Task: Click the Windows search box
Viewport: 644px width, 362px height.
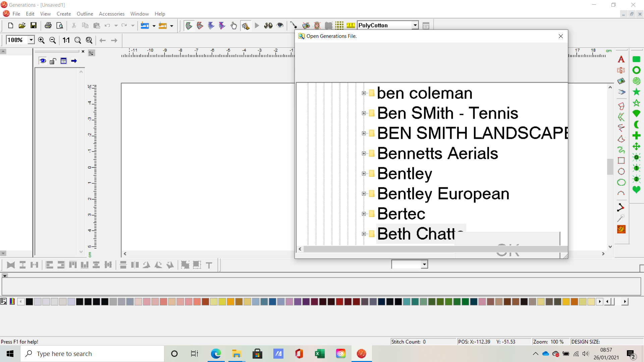Action: [x=93, y=354]
